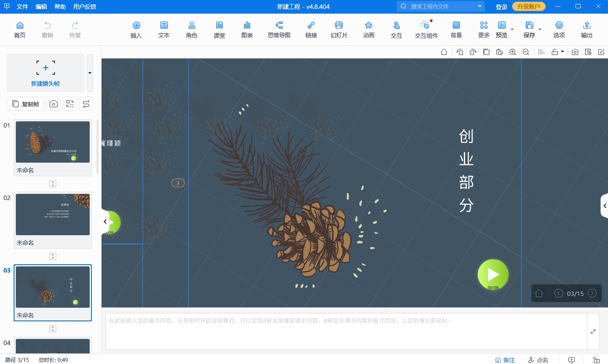Toggle the 备注 (Notes) panel
Screen dimensions: 608x364
pyautogui.click(x=505, y=360)
